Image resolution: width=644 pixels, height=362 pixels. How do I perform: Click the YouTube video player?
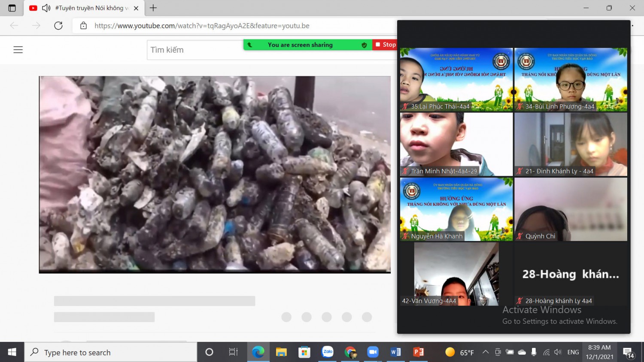pyautogui.click(x=215, y=175)
